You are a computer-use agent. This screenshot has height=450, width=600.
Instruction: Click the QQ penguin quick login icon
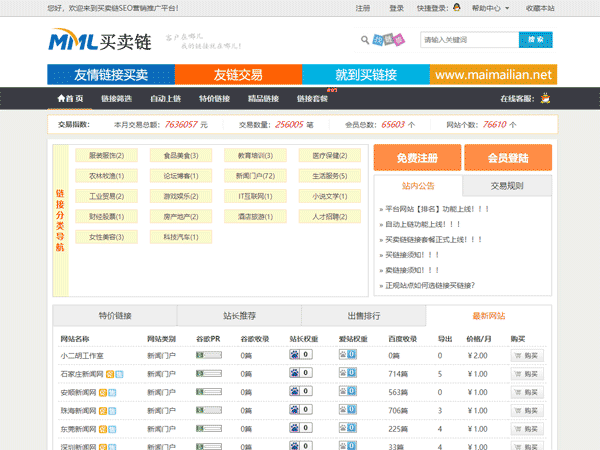[456, 8]
